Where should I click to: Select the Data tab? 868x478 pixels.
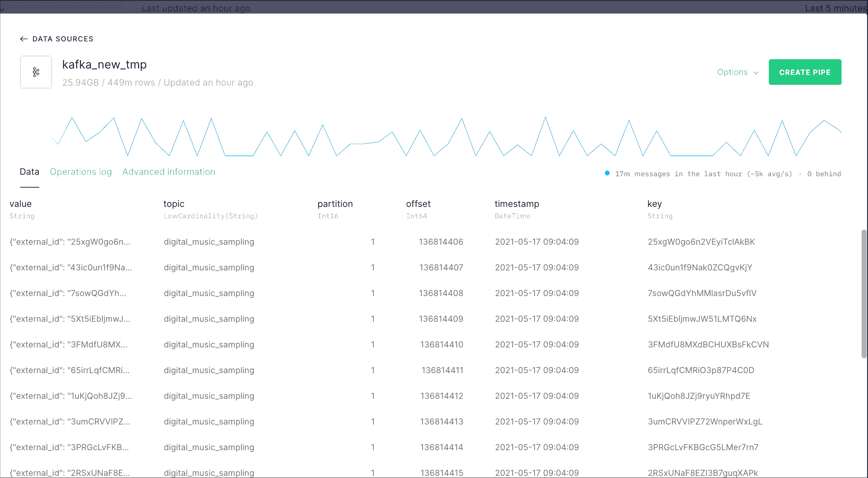click(29, 172)
